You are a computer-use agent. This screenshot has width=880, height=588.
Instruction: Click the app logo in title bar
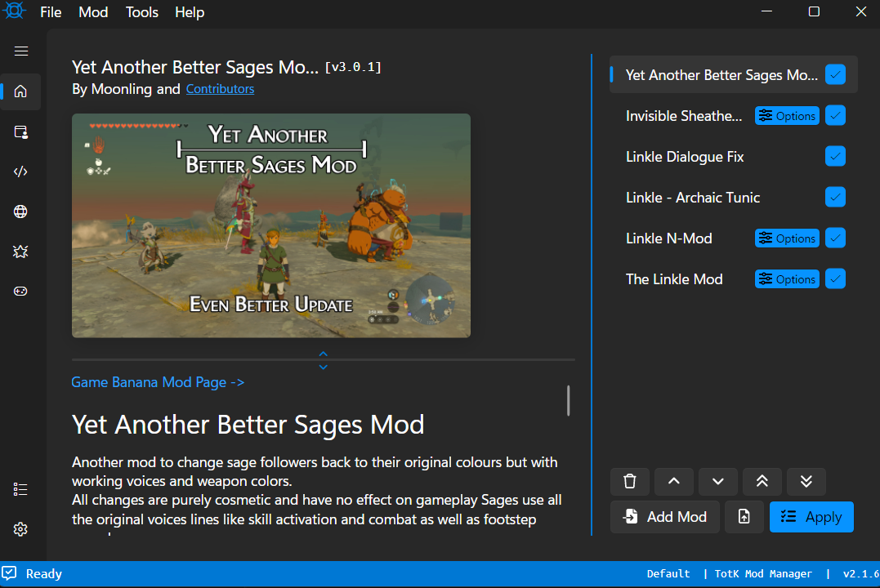tap(14, 11)
